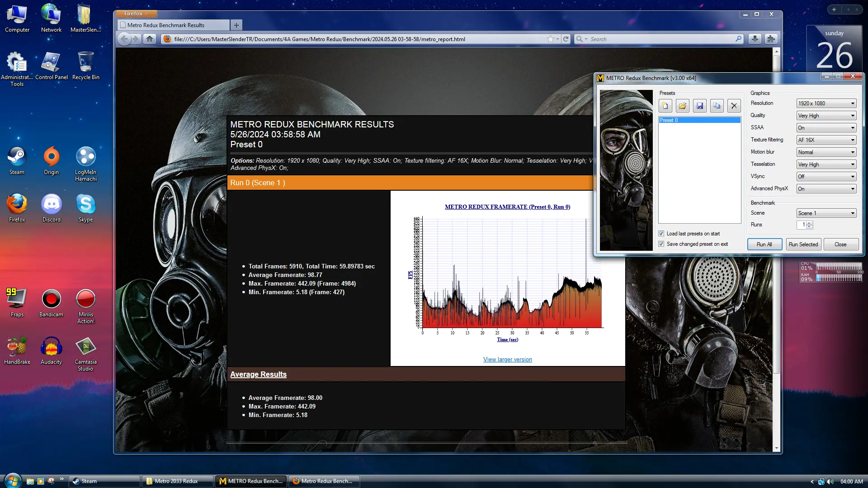This screenshot has height=488, width=868.
Task: Open the VSync dropdown
Action: [826, 177]
